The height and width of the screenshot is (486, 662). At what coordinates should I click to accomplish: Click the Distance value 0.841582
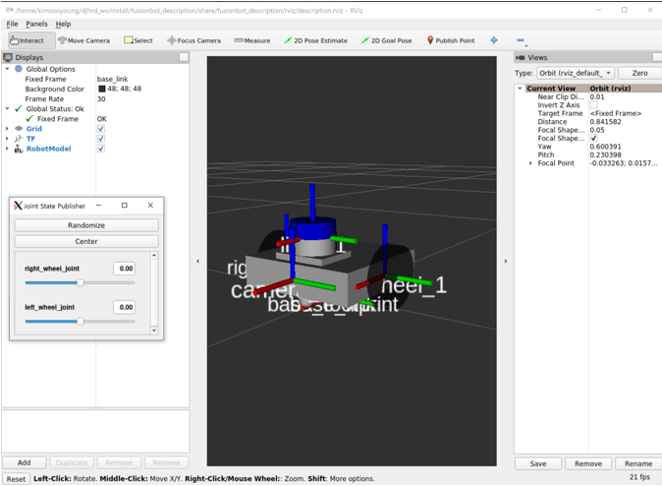(605, 122)
